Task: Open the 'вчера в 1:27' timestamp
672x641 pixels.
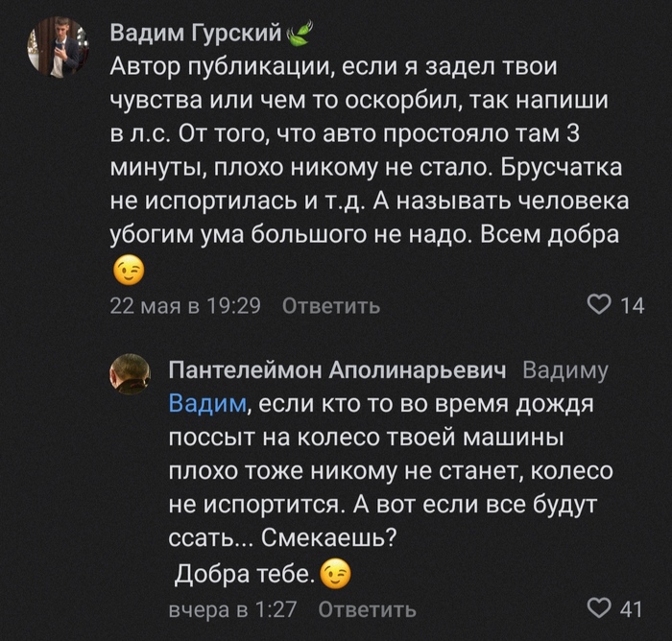Action: point(232,610)
